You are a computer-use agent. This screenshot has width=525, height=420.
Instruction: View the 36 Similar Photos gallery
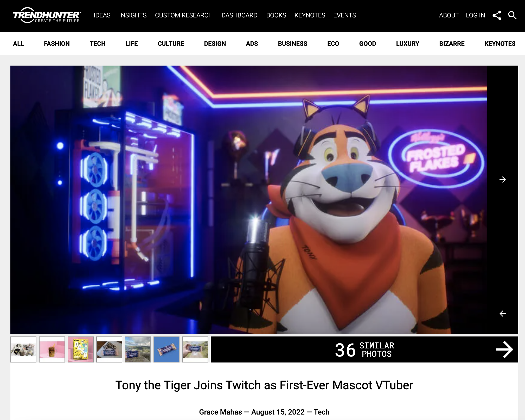364,349
